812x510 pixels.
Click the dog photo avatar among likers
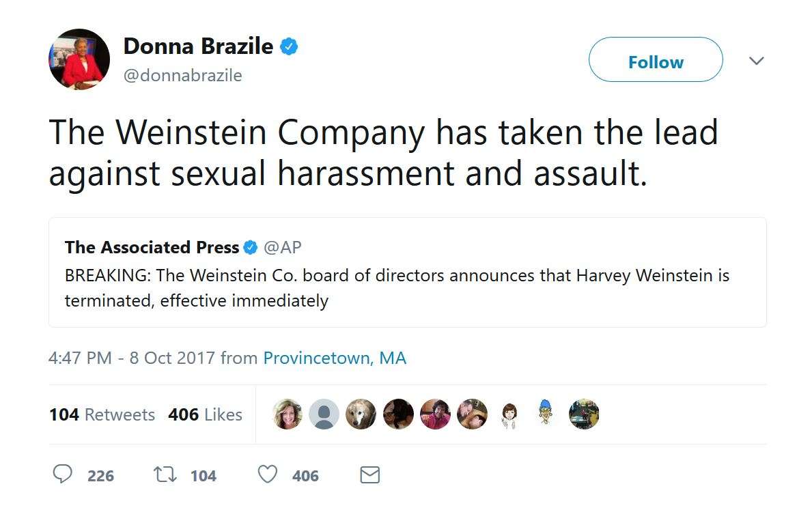pyautogui.click(x=360, y=414)
